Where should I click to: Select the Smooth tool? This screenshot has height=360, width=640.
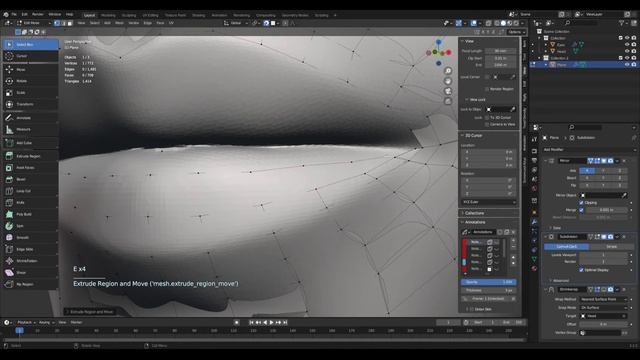[x=31, y=238]
